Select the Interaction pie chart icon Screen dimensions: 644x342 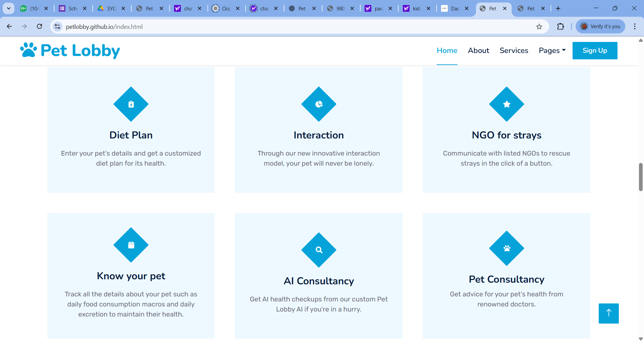click(x=319, y=104)
